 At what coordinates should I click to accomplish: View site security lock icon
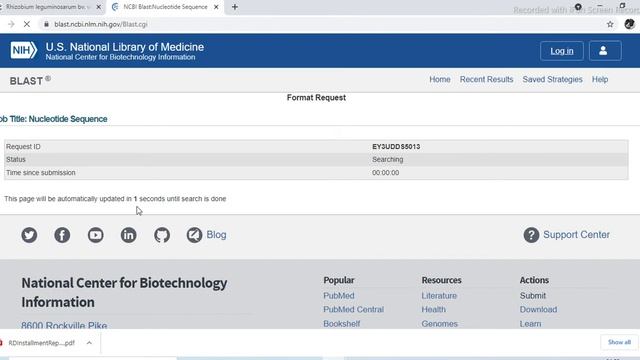pos(46,24)
